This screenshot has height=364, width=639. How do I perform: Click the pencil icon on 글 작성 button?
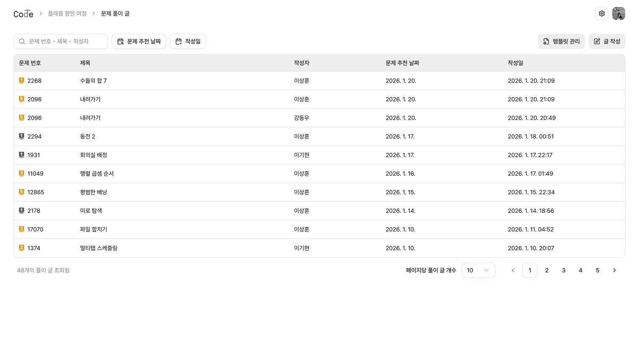pyautogui.click(x=597, y=41)
